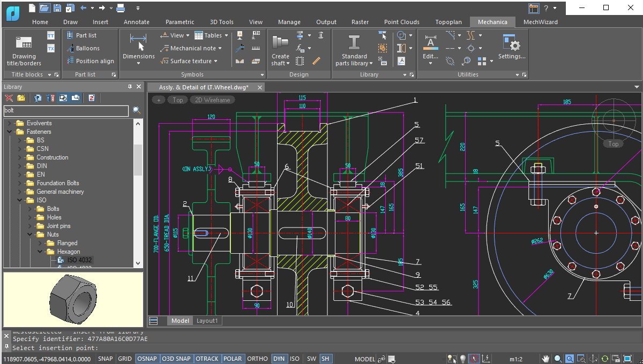The height and width of the screenshot is (364, 643).
Task: Click the Top viewport label
Action: click(177, 100)
